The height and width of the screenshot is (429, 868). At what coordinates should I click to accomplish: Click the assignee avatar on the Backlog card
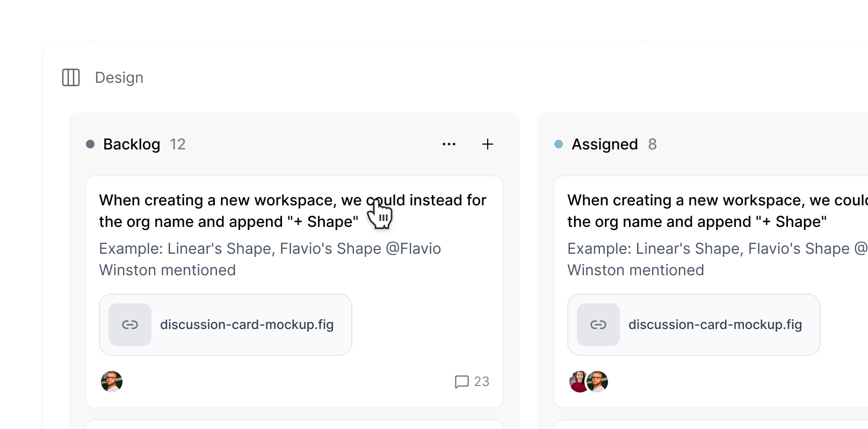click(111, 382)
